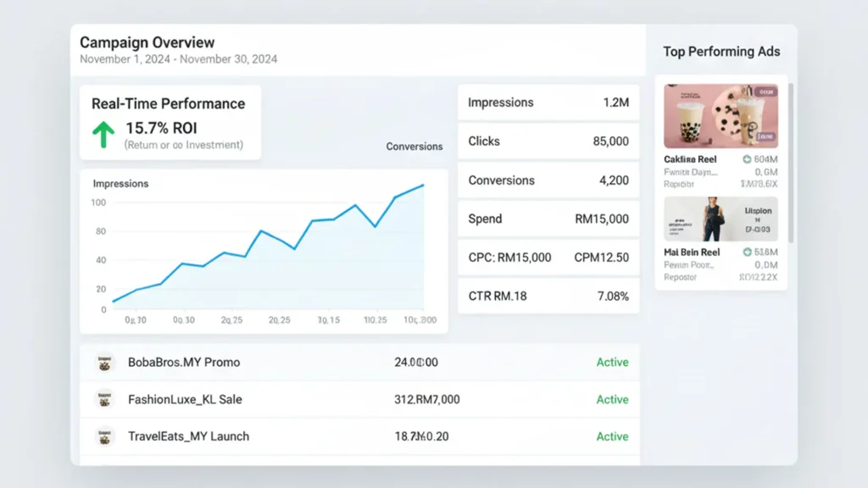Viewport: 868px width, 488px height.
Task: Open the FashionLuxe_KL Sale campaign name
Action: 185,399
